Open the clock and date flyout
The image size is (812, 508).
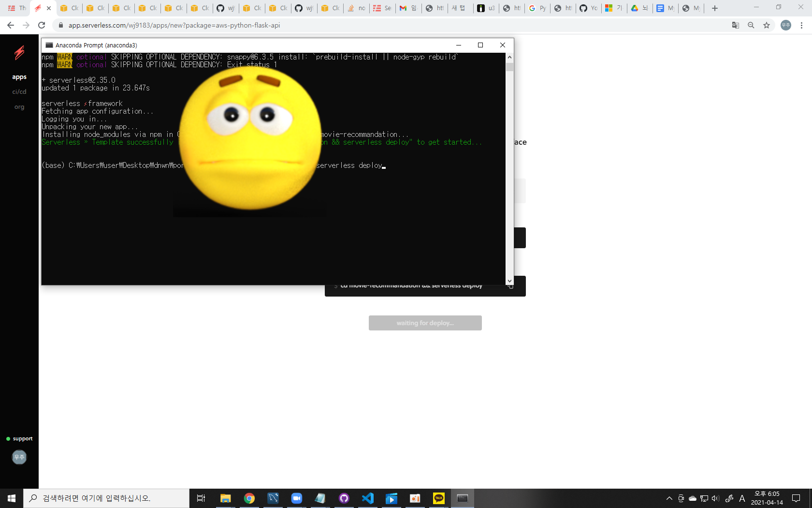[767, 498]
